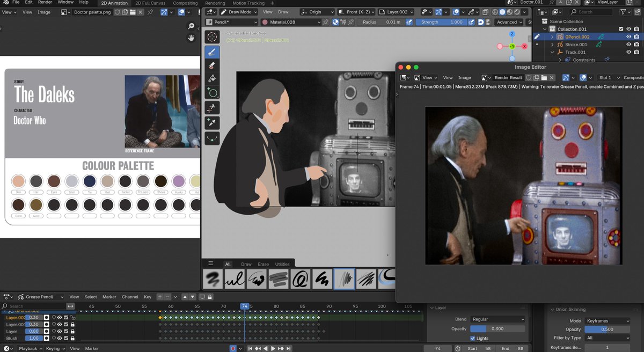Toggle strength pressure sensitivity icon
This screenshot has height=352, width=644.
coord(472,22)
